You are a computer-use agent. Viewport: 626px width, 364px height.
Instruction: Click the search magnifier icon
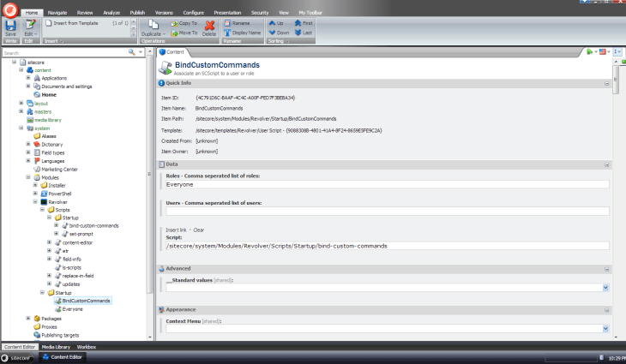tap(131, 52)
